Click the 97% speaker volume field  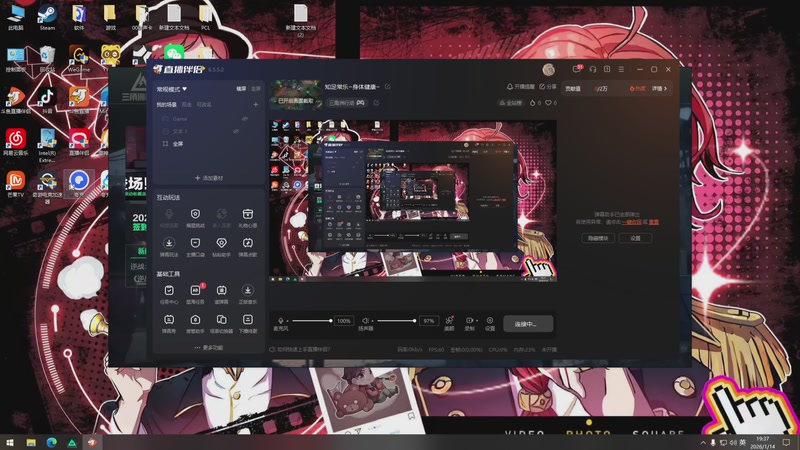pos(429,321)
